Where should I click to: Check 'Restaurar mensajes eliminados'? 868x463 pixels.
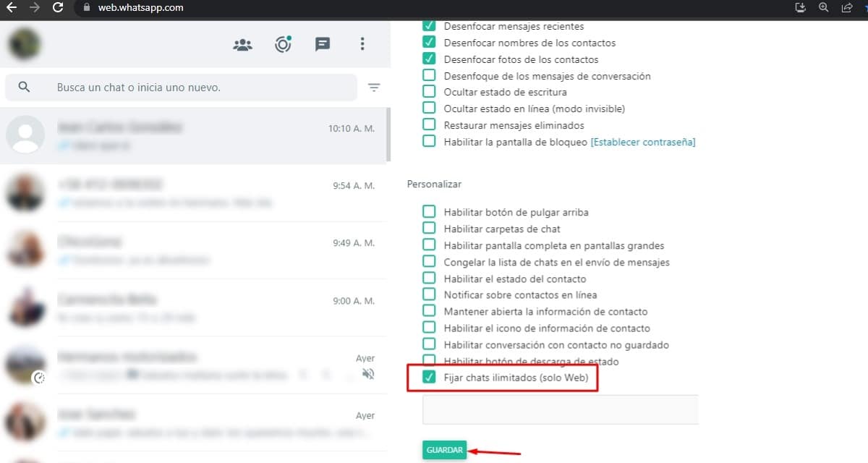(429, 125)
